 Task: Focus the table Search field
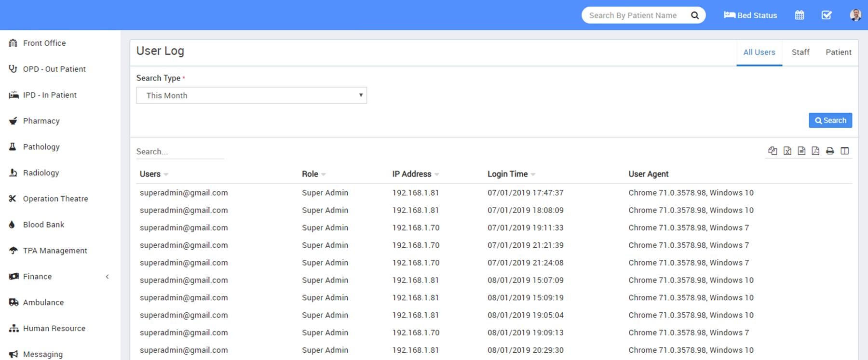(x=180, y=151)
